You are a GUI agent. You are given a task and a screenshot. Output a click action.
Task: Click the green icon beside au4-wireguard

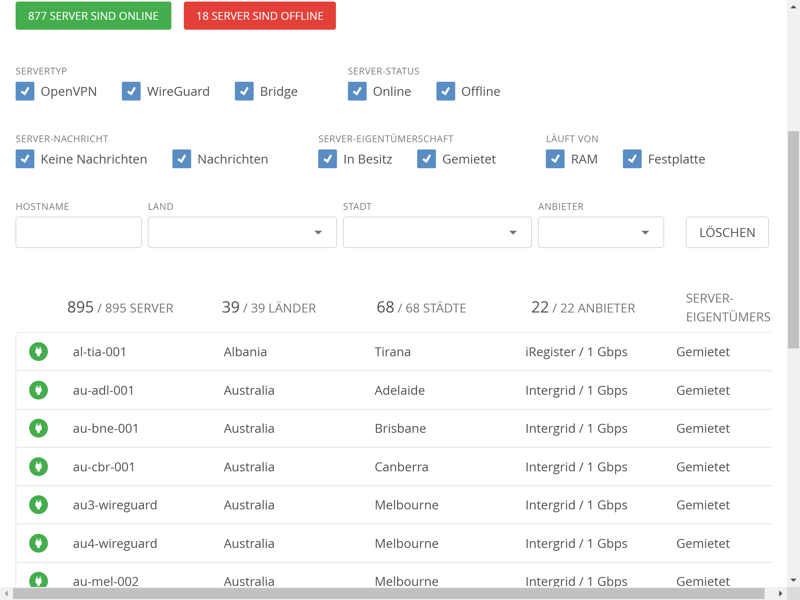(x=38, y=543)
